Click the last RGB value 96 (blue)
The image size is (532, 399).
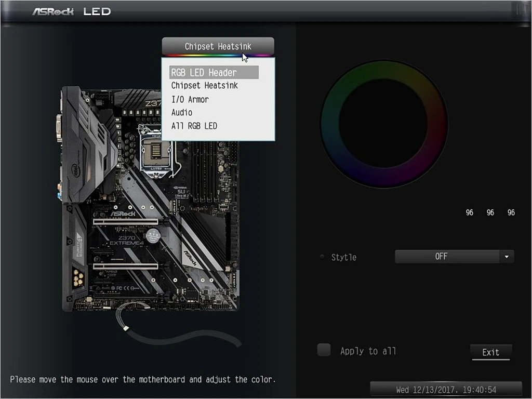click(511, 212)
